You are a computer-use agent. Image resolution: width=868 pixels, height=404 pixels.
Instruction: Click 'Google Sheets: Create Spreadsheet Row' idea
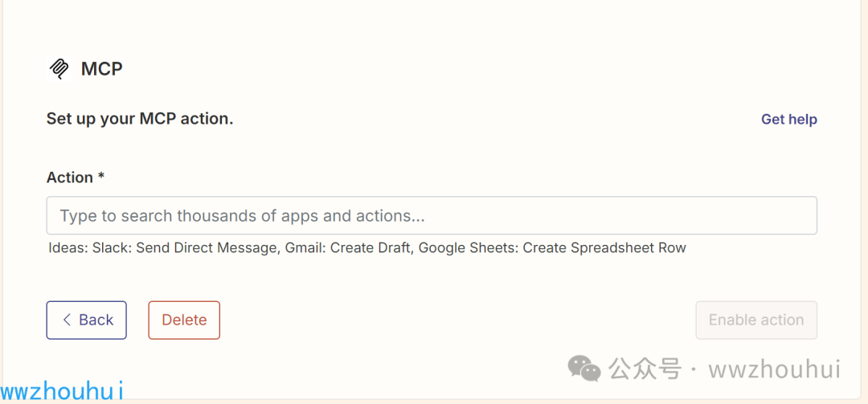[x=552, y=247]
